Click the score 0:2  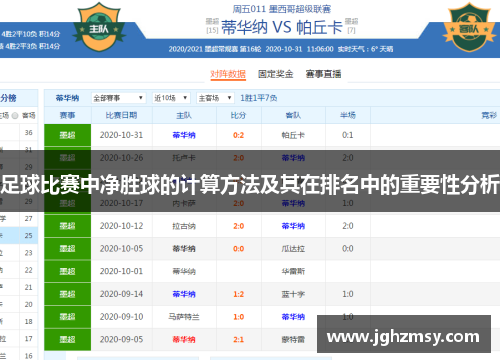coord(238,135)
